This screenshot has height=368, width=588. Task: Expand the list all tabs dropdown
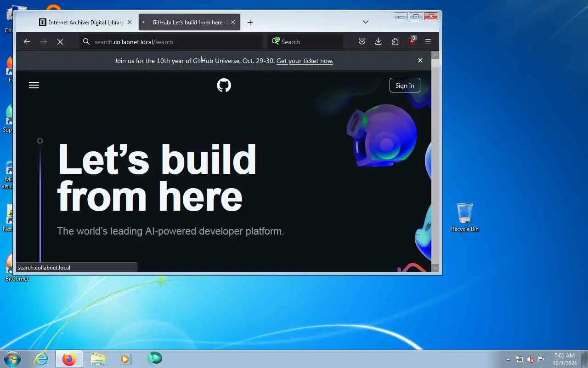tap(366, 22)
